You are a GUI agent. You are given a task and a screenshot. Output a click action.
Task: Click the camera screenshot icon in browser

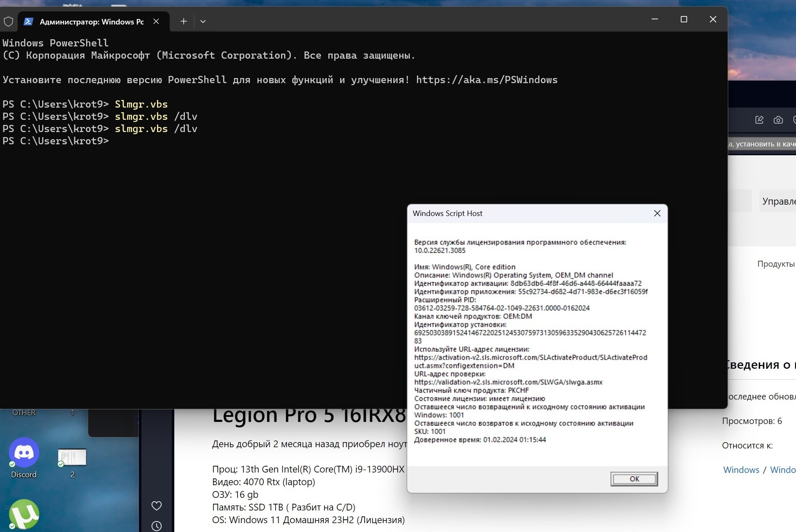pos(778,120)
